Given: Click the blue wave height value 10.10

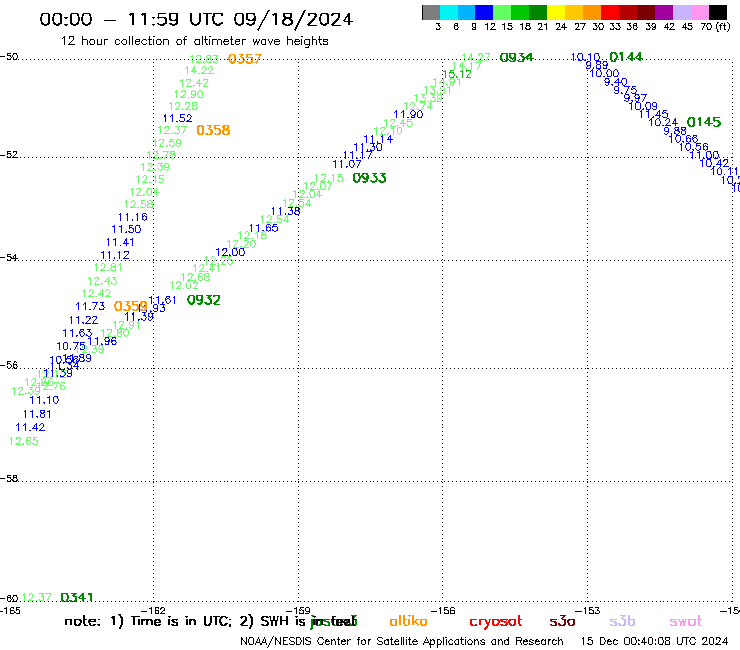Looking at the screenshot, I should tap(586, 58).
